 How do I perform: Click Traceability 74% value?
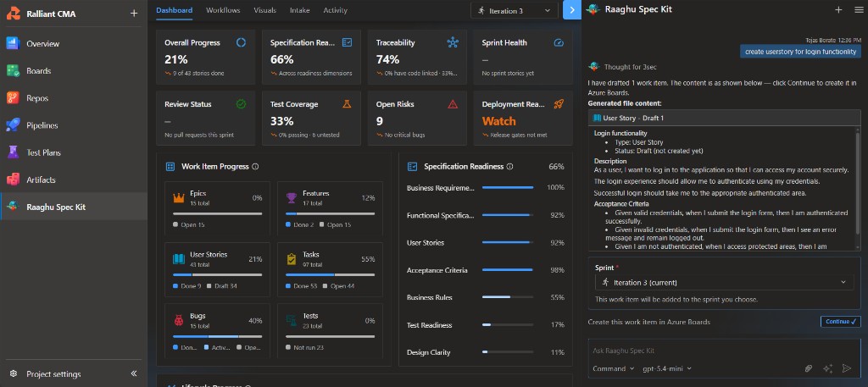click(x=387, y=59)
